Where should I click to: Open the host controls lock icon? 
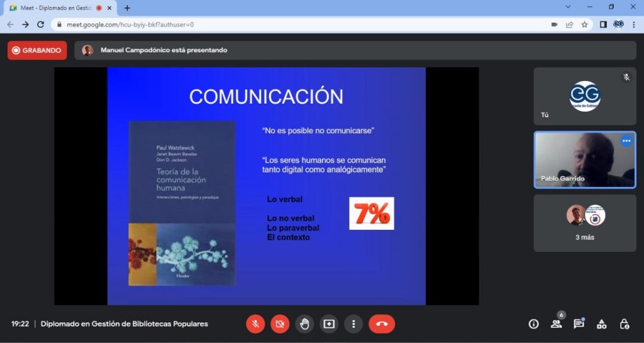[x=625, y=324]
